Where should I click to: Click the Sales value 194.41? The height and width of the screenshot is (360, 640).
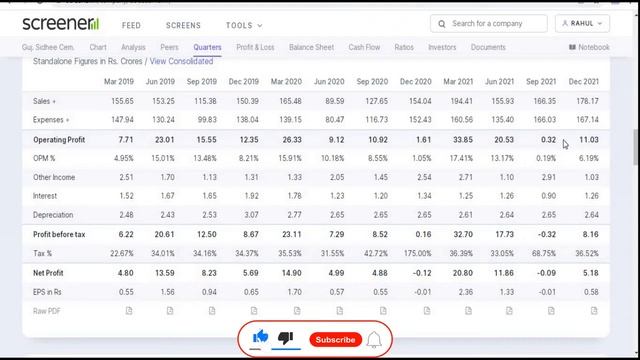coord(462,101)
